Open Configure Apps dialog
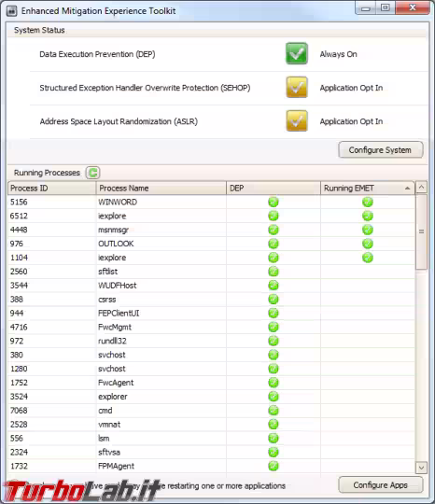Viewport: 435px width, 504px height. click(x=381, y=484)
